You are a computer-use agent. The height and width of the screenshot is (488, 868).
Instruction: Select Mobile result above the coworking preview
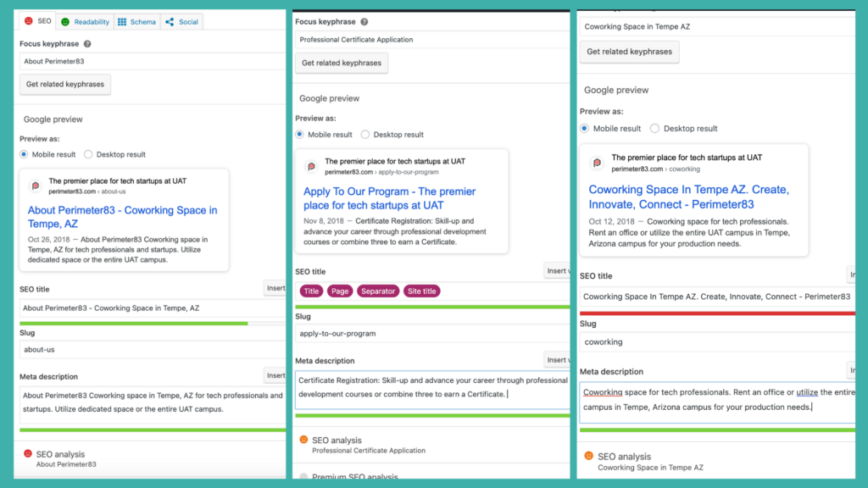tap(585, 129)
